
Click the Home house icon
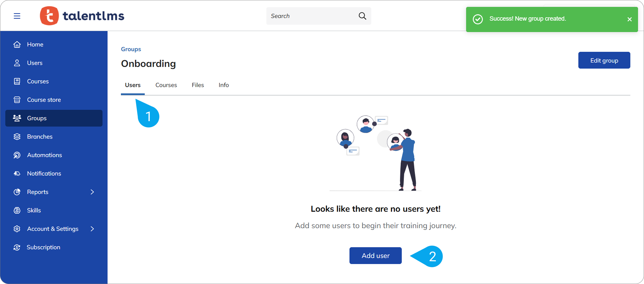pos(17,44)
